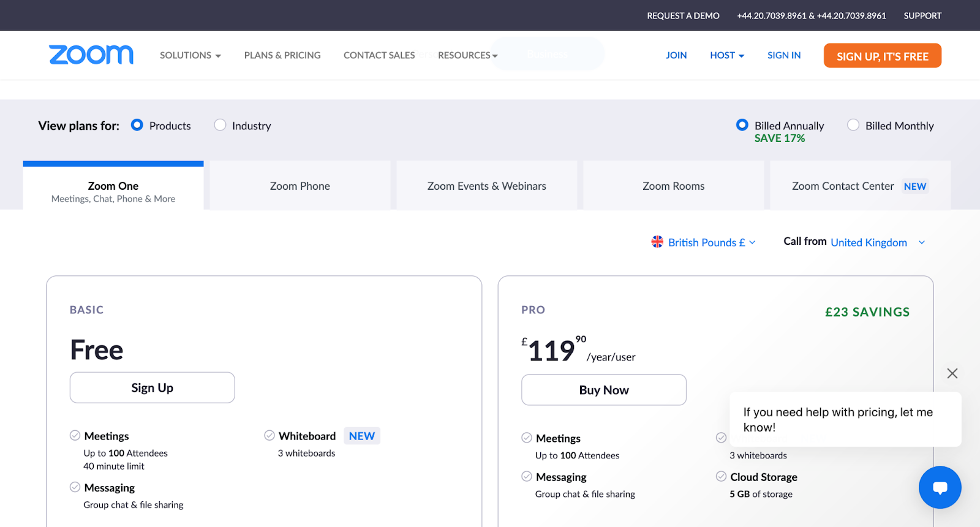Click the Sign In link

click(784, 55)
